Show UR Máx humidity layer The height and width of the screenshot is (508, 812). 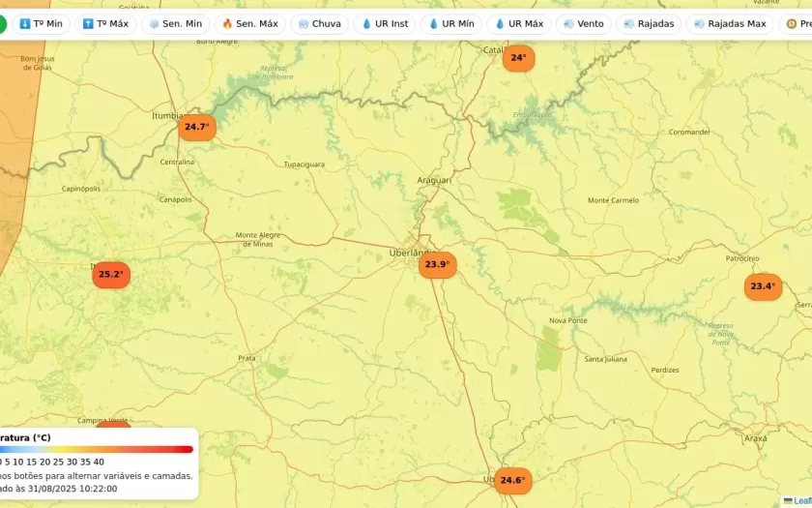[517, 23]
